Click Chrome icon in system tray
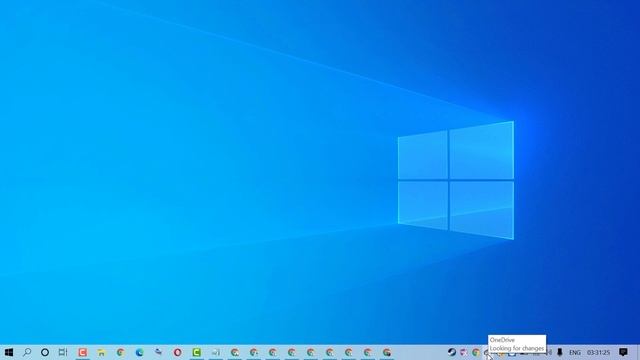Screen dimensions: 640x360 coord(476,352)
